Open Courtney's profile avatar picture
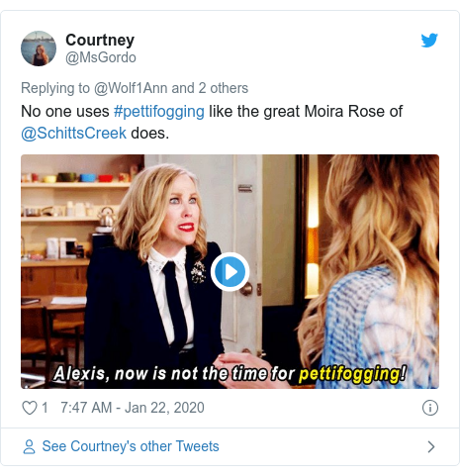This screenshot has height=476, width=460. click(x=39, y=48)
